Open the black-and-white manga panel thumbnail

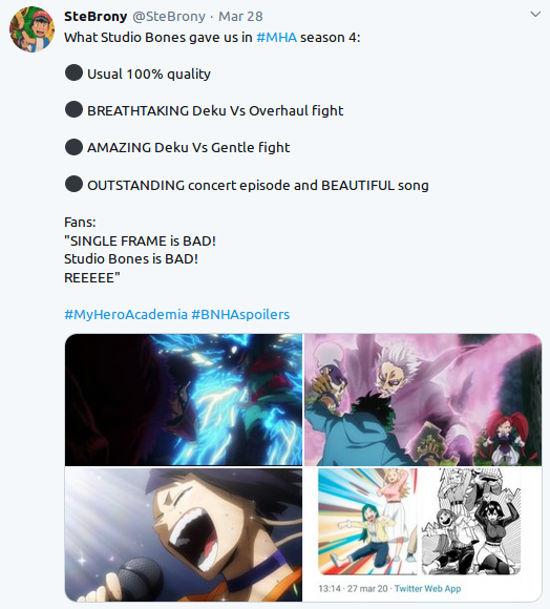[471, 521]
